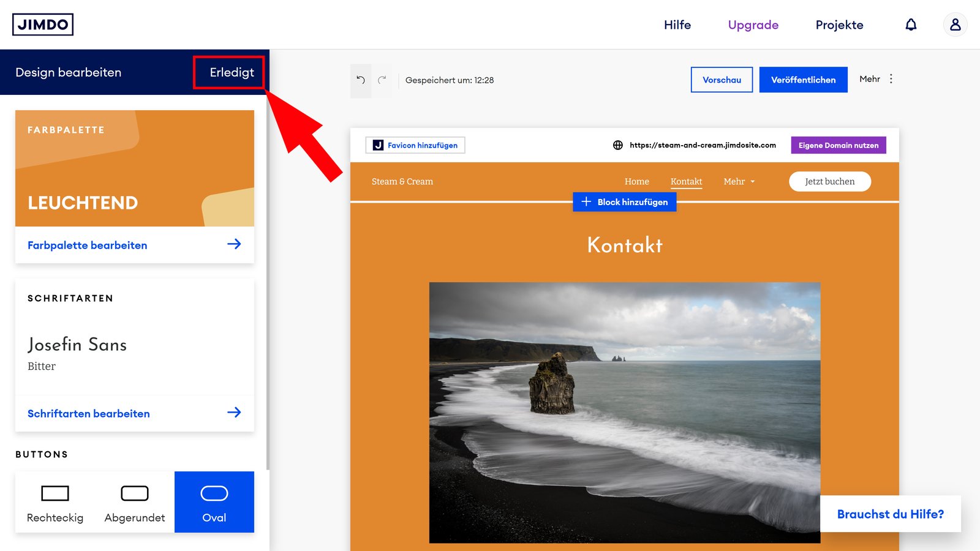Viewport: 980px width, 551px height.
Task: Open the Projekte menu item
Action: click(x=839, y=24)
